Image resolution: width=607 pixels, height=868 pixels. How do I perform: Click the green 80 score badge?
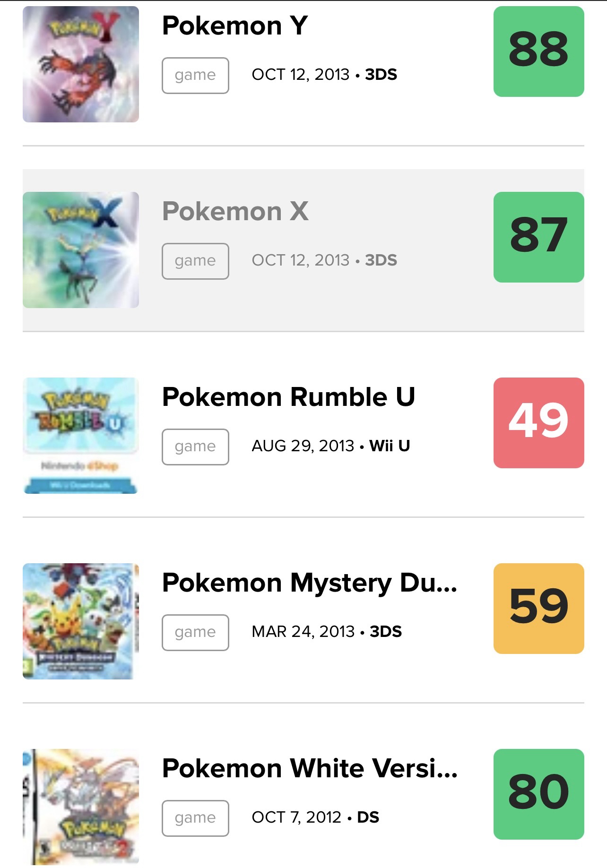tap(538, 794)
